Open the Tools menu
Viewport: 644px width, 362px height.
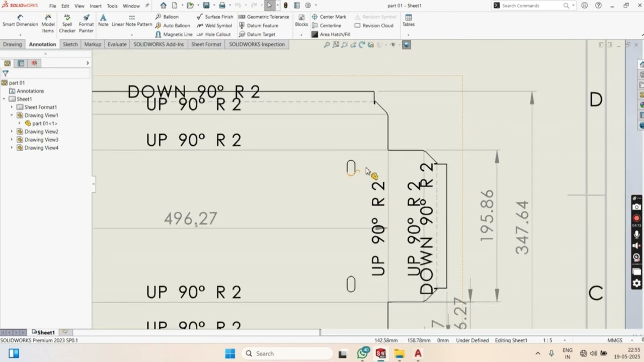click(x=112, y=6)
